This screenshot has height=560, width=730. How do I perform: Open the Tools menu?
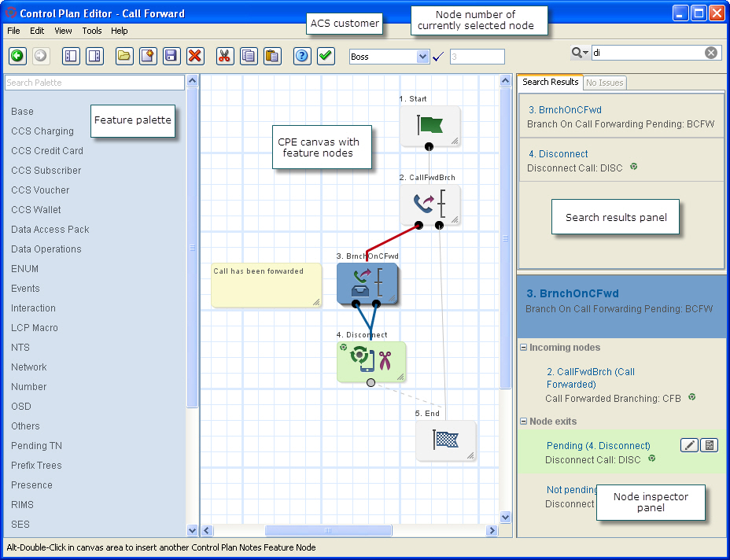point(90,31)
